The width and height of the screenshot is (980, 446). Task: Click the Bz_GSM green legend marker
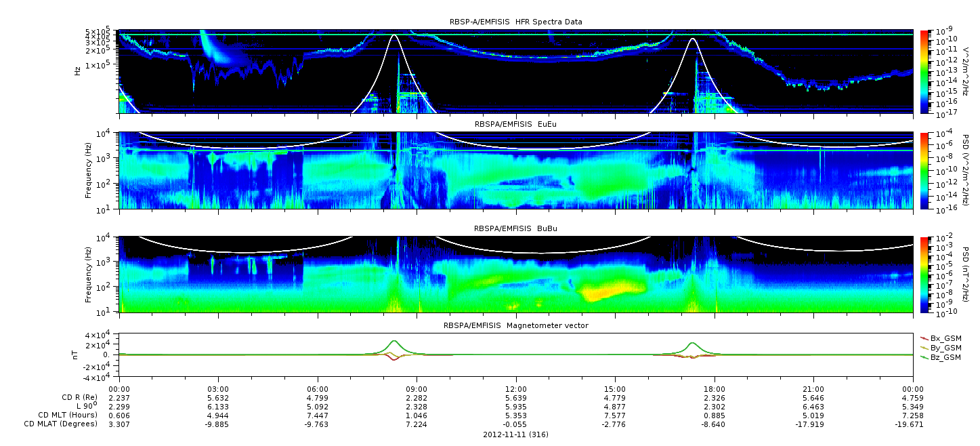pos(924,357)
